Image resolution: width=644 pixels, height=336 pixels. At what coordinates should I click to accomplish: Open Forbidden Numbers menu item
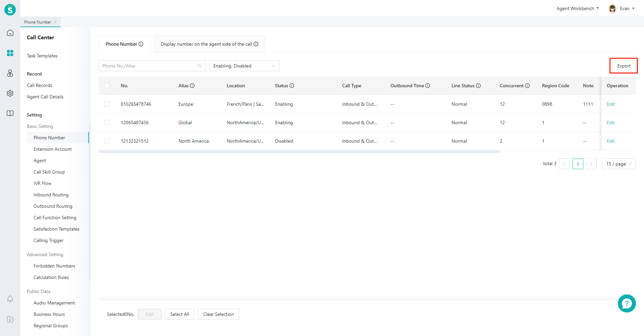pyautogui.click(x=54, y=266)
